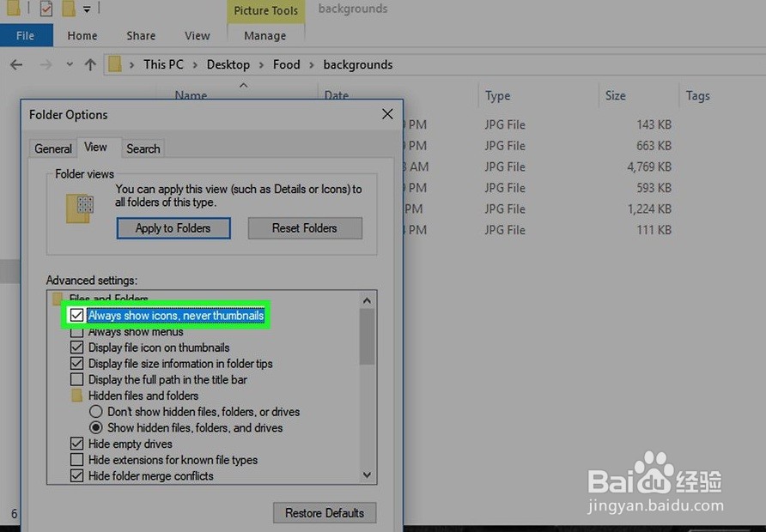This screenshot has width=766, height=532.
Task: Select Don't show hidden files, folders, or drives
Action: tap(96, 412)
